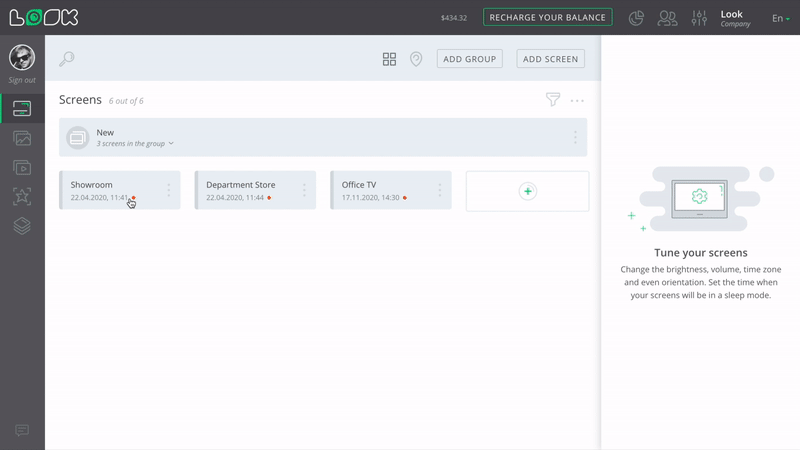Image resolution: width=800 pixels, height=450 pixels.
Task: Open the image content section in sidebar
Action: coord(22,138)
